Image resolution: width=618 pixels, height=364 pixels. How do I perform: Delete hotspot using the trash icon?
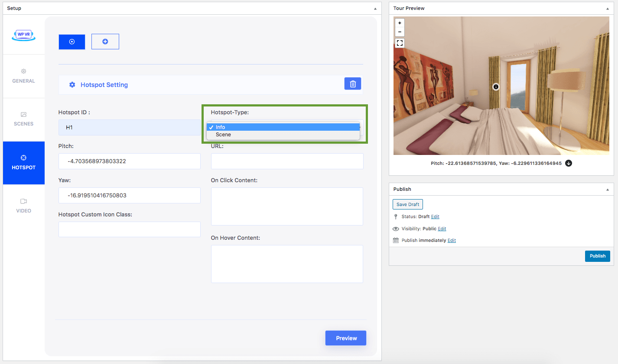coord(353,84)
